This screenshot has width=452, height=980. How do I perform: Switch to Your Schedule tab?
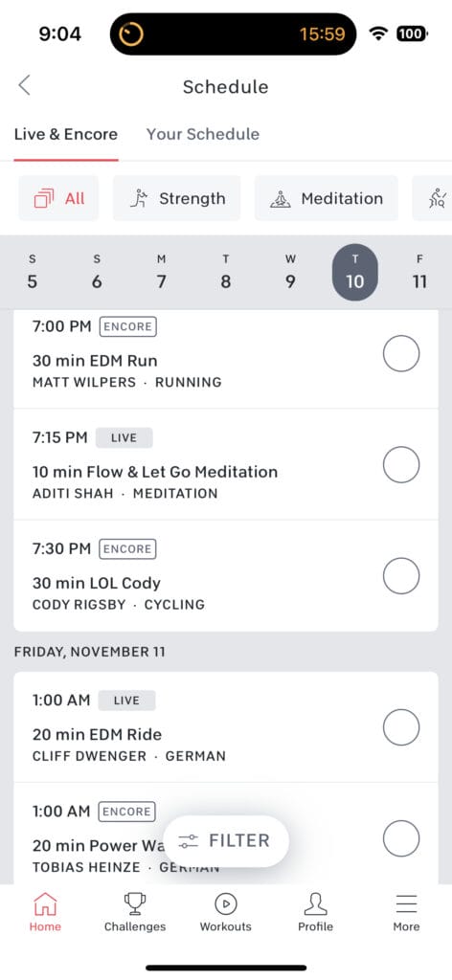[x=203, y=134]
